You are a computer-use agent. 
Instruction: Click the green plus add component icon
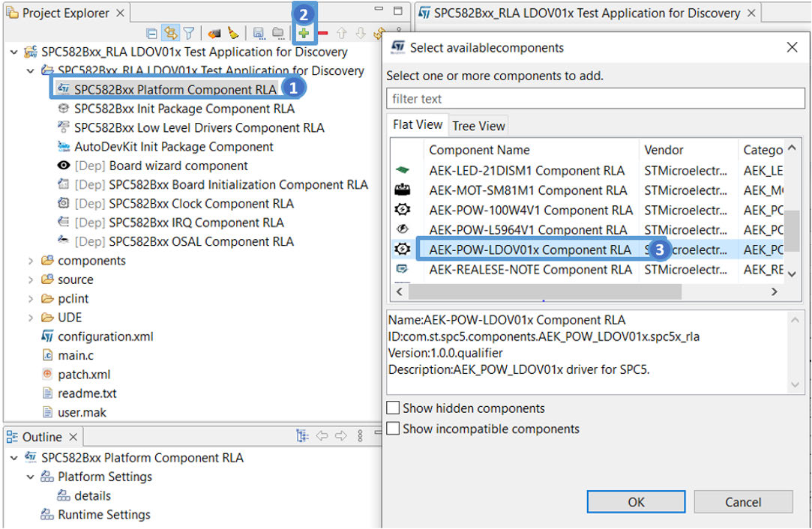click(x=304, y=34)
